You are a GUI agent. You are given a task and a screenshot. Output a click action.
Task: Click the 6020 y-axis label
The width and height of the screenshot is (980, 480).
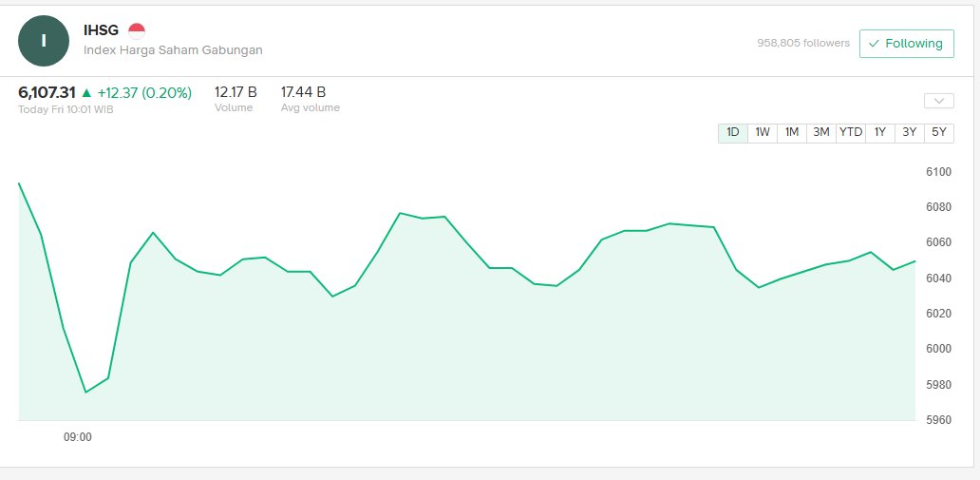pyautogui.click(x=938, y=314)
